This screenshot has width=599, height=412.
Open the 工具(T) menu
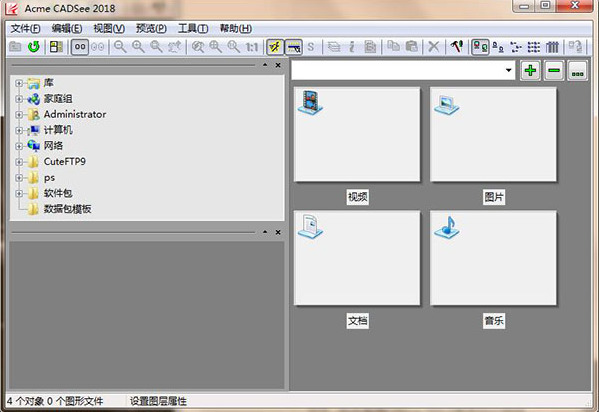coord(193,29)
